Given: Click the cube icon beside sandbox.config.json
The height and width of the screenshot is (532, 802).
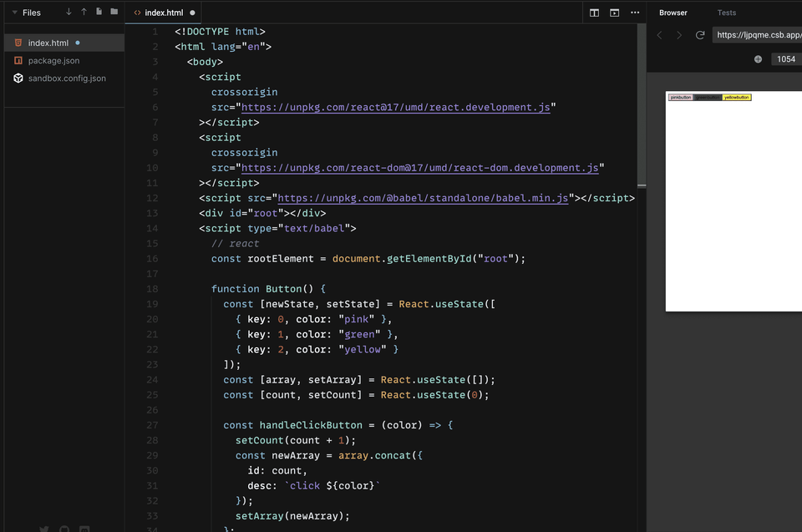Looking at the screenshot, I should pyautogui.click(x=18, y=79).
